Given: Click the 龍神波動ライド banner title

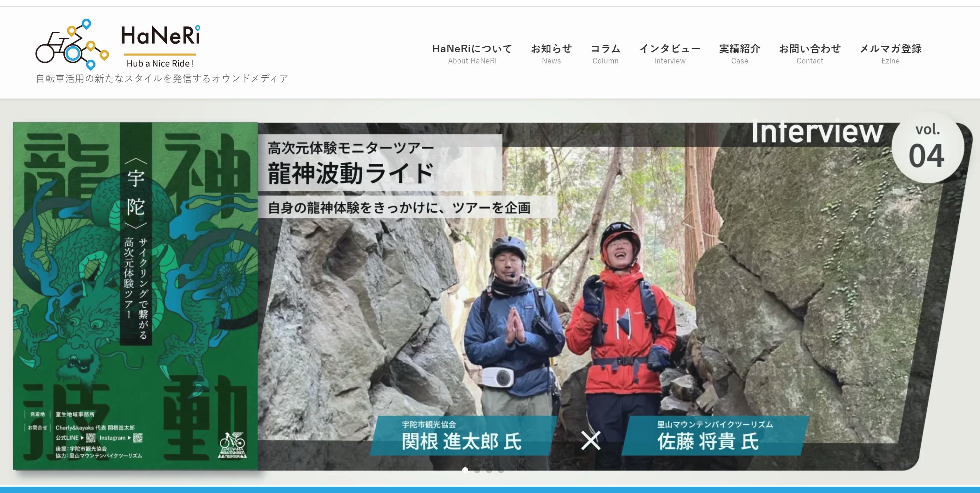Looking at the screenshot, I should pyautogui.click(x=351, y=174).
